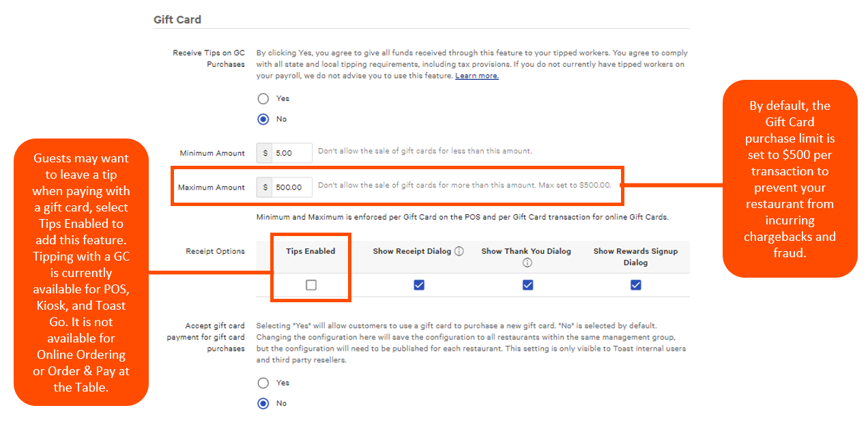Click the Gift Card section heading
Viewport: 868px width, 423px height.
177,20
